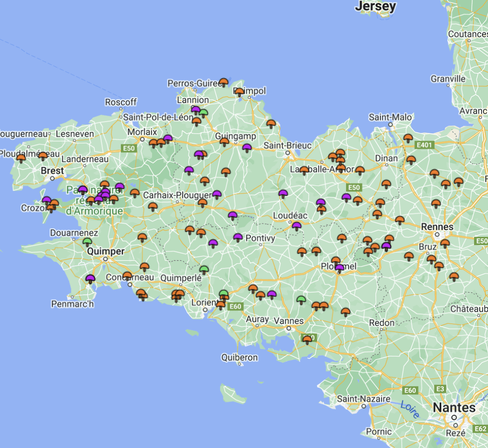Select the orange mushroom marker over Paimpol
This screenshot has height=448, width=488.
(239, 92)
